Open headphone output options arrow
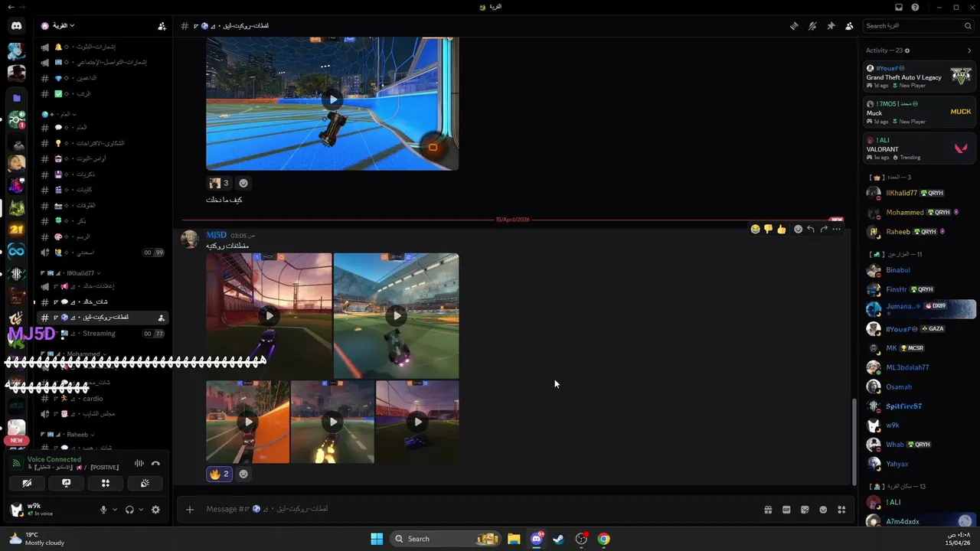980x551 pixels. pyautogui.click(x=141, y=510)
